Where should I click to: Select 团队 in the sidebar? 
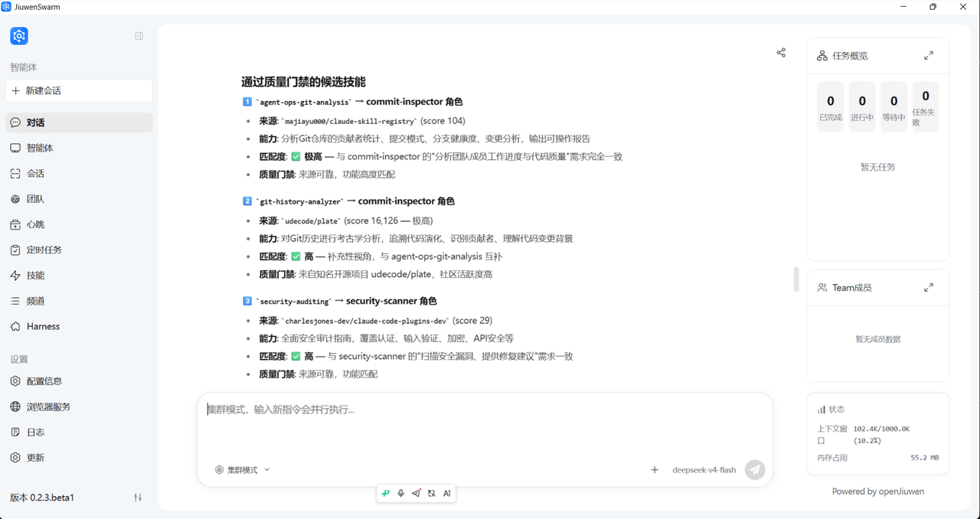click(x=79, y=199)
